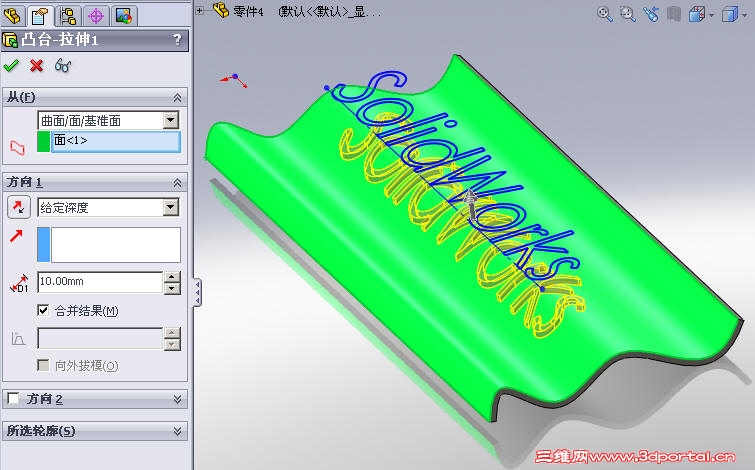
Task: Expand the 方向2 section chevron
Action: click(177, 399)
